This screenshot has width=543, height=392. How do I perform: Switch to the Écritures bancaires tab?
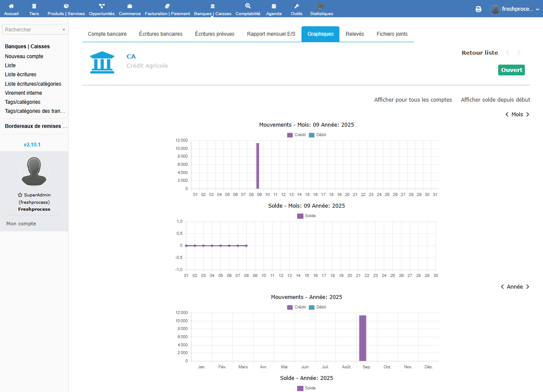point(160,34)
